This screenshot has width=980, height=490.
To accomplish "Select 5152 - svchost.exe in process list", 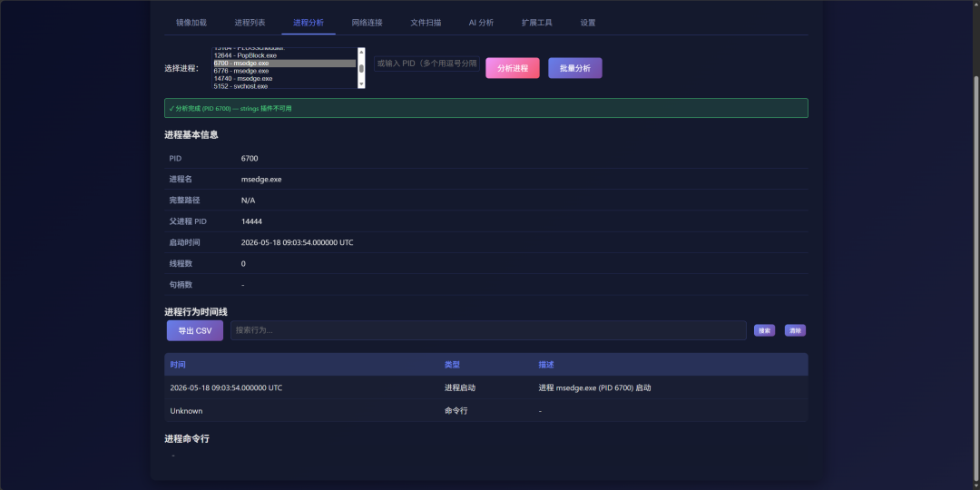I will 284,86.
